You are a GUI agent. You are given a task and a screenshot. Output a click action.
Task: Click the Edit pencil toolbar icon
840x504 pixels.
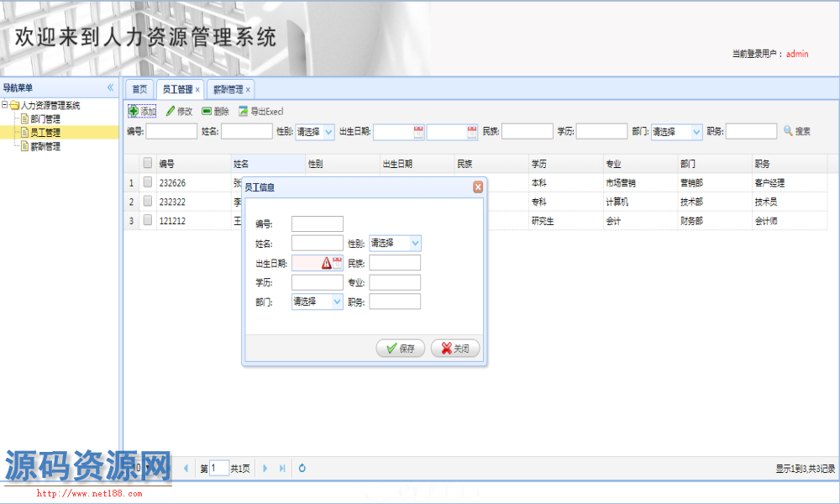tap(171, 111)
